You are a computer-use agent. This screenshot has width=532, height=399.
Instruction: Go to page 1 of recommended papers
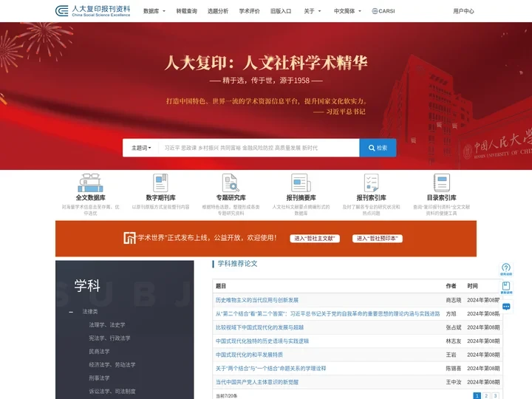[x=477, y=395]
